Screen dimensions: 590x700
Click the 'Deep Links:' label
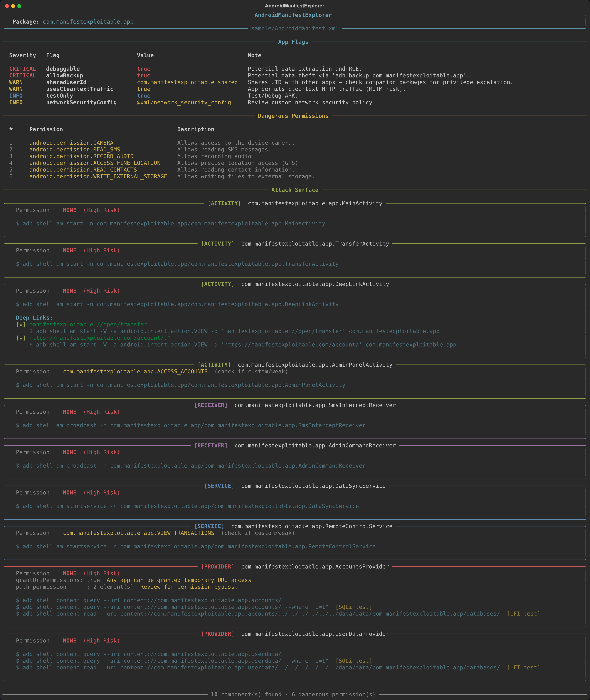pyautogui.click(x=34, y=318)
